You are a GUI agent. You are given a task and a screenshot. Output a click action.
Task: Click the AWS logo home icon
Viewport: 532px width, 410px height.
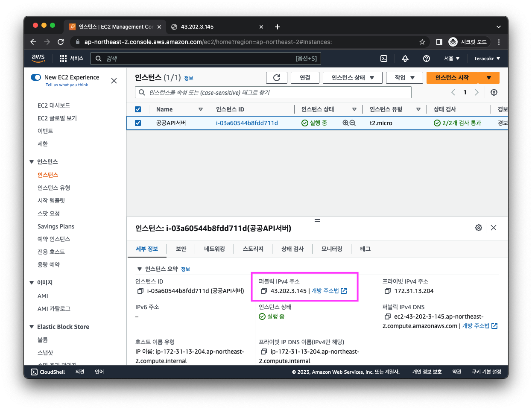[x=38, y=59]
